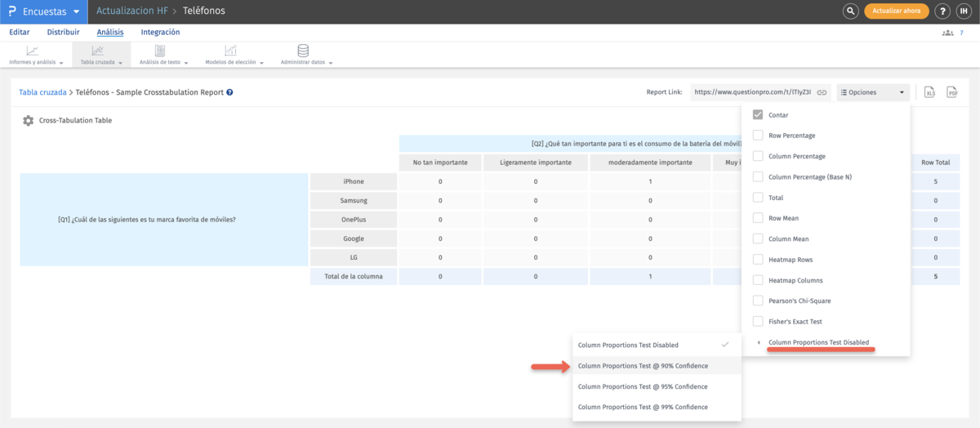The width and height of the screenshot is (980, 428).
Task: Open the help question mark icon
Action: (942, 11)
